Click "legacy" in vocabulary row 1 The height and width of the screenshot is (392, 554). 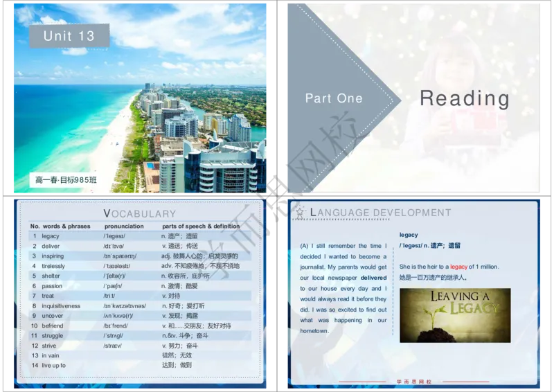pos(51,236)
